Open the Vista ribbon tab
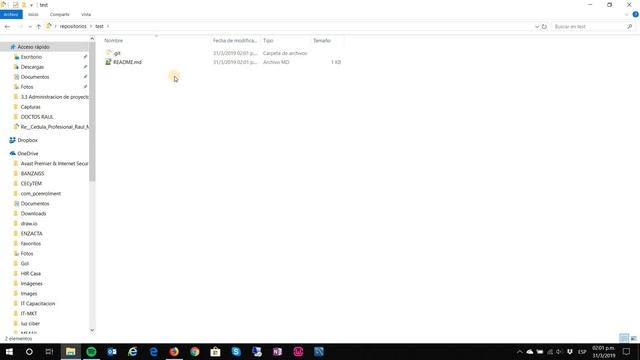This screenshot has height=360, width=640. (x=86, y=14)
